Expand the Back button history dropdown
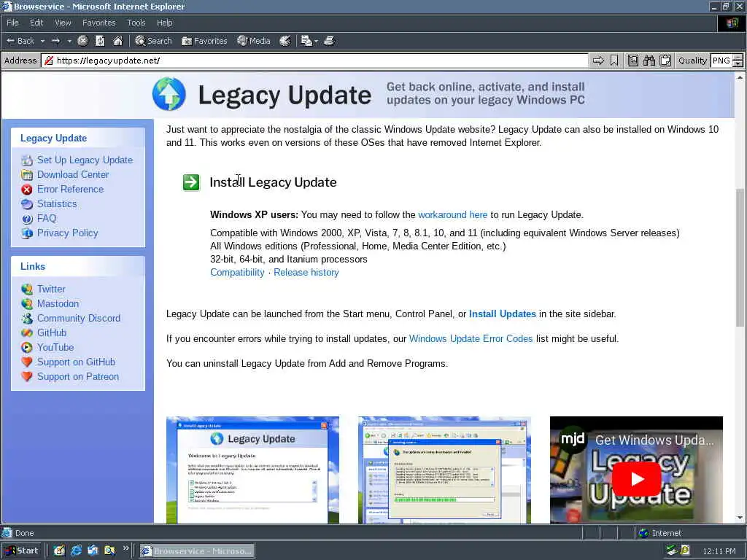This screenshot has height=560, width=747. tap(42, 41)
